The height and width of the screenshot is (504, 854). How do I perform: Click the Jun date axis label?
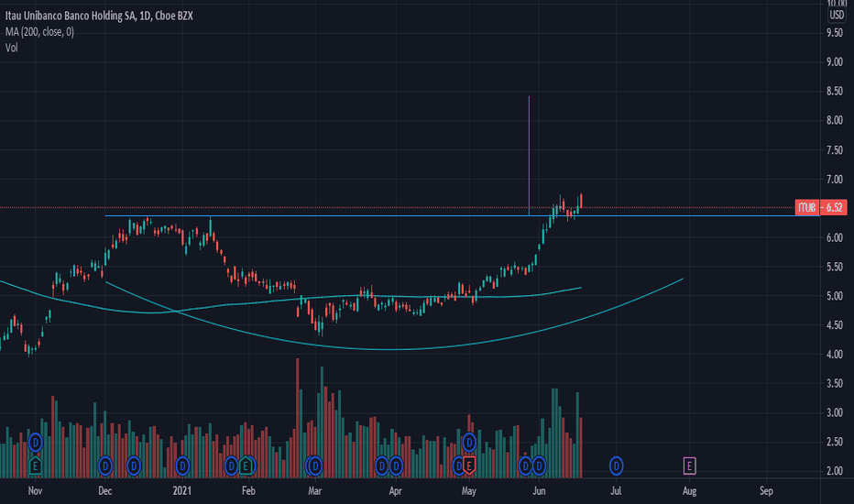pos(539,491)
